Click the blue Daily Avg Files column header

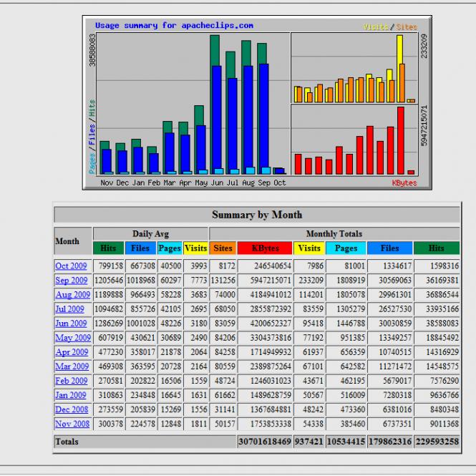coord(140,248)
